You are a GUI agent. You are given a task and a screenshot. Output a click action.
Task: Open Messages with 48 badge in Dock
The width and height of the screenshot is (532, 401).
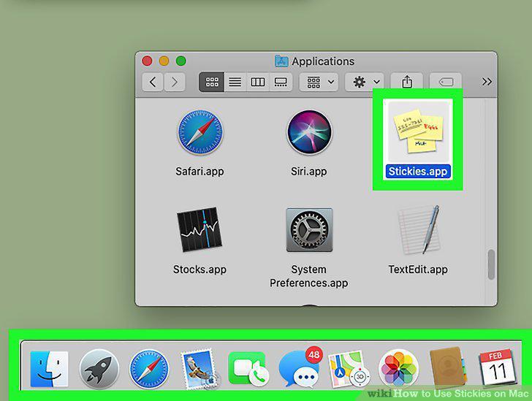299,368
